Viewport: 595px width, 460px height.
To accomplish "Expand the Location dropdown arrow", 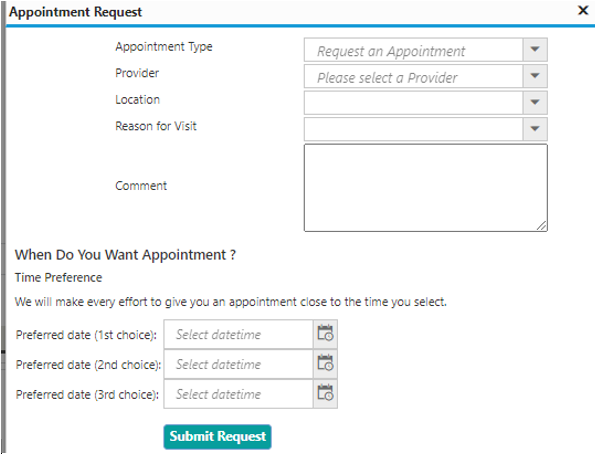I will (535, 102).
